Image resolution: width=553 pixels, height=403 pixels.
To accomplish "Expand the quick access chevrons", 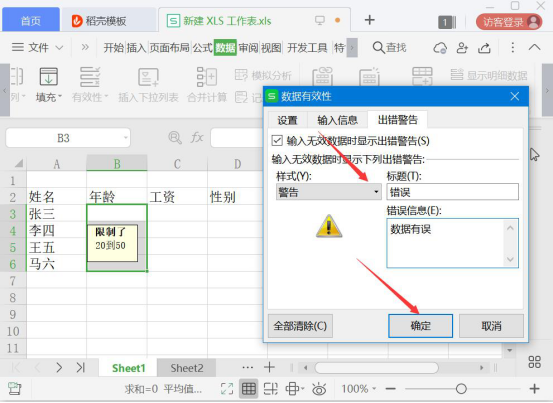I will tap(85, 47).
